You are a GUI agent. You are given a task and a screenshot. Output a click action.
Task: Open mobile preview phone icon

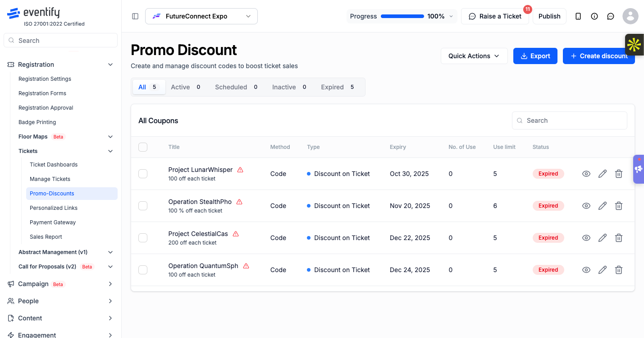pos(578,16)
